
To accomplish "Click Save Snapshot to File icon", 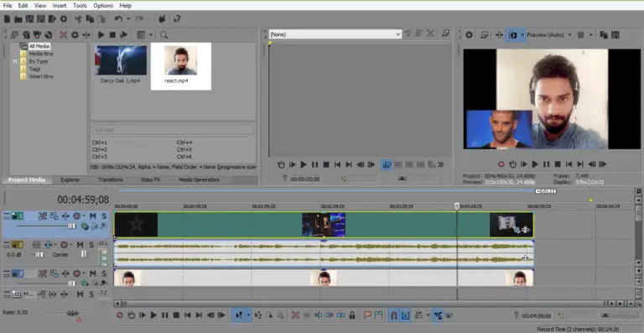I will click(615, 35).
